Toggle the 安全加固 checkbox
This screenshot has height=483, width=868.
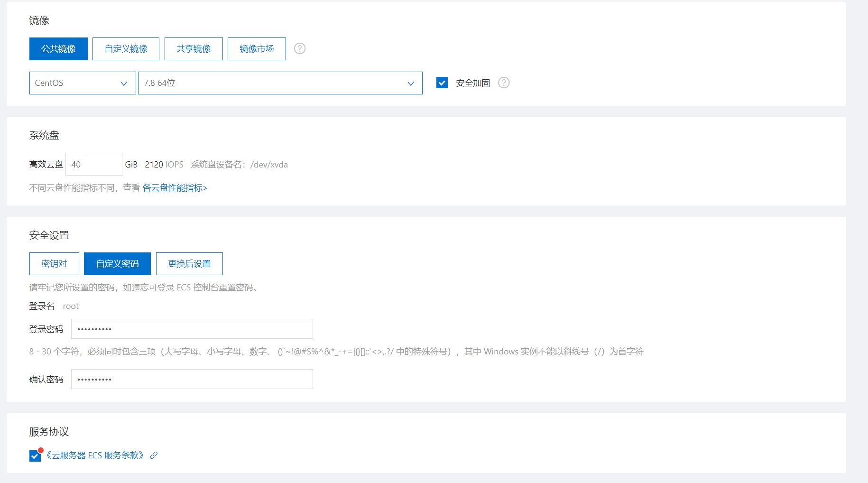tap(442, 83)
